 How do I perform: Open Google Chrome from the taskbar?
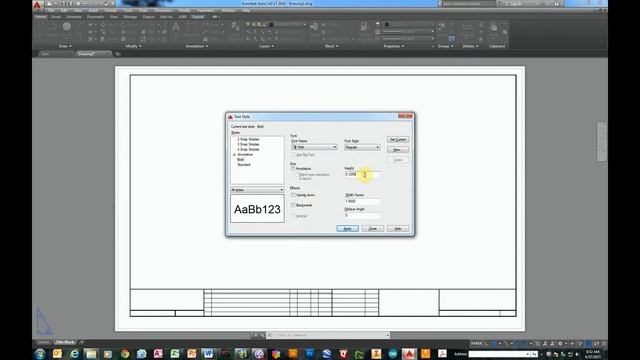pyautogui.click(x=125, y=354)
